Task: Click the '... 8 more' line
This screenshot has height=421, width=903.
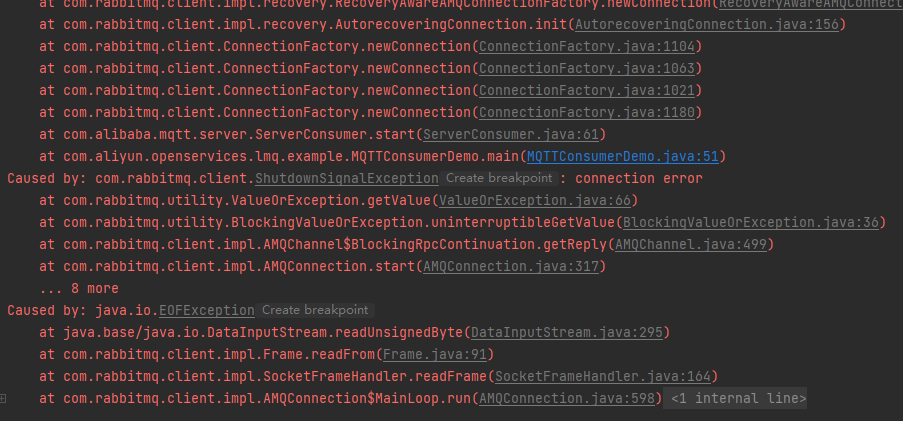Action: (x=79, y=288)
